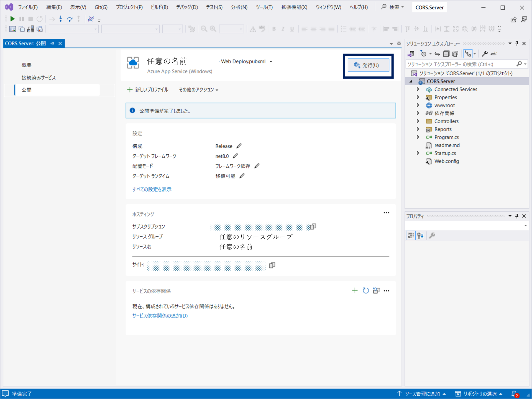Click Collapse All in Solution Explorer toolbar

[446, 54]
